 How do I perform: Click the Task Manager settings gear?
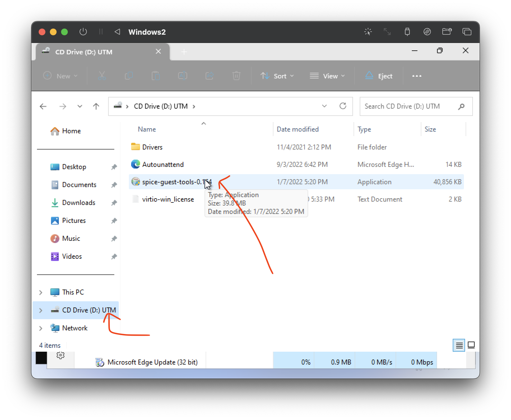click(60, 355)
